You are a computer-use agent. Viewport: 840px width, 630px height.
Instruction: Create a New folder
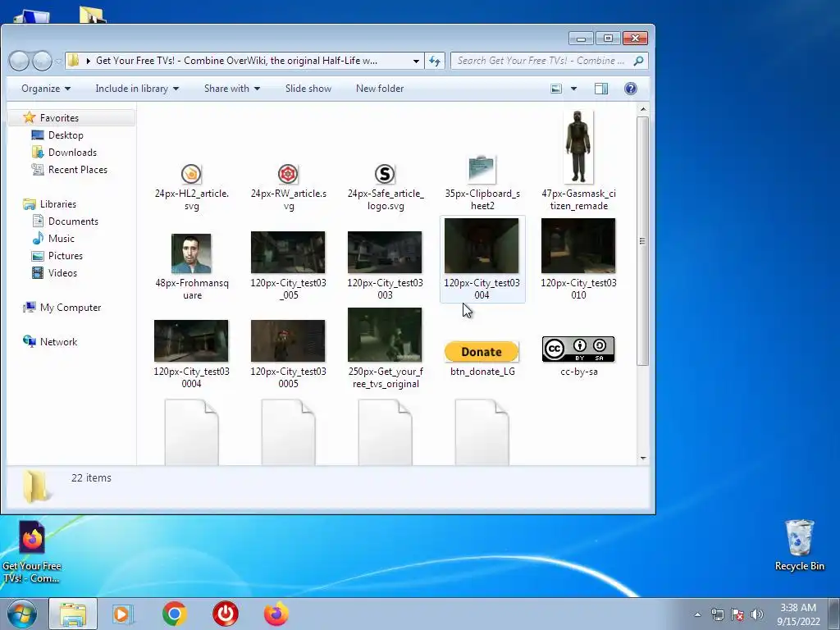tap(380, 89)
